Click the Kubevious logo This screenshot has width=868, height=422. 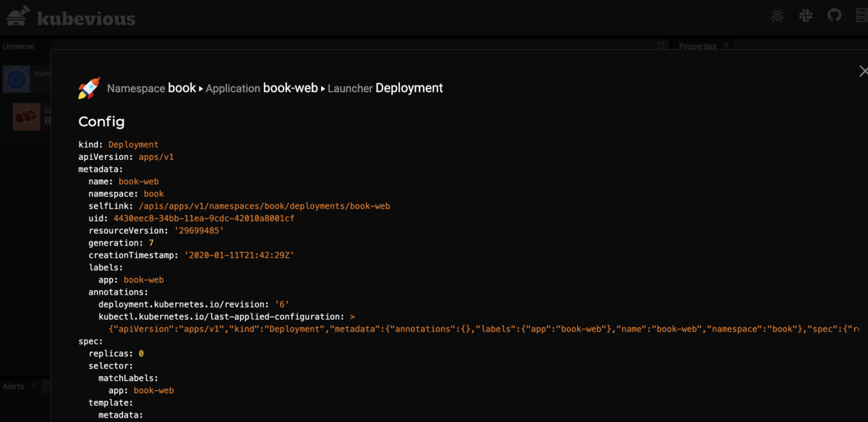pos(71,17)
